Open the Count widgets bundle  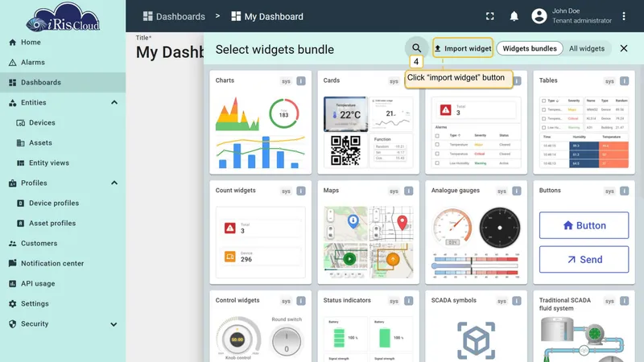(x=260, y=232)
